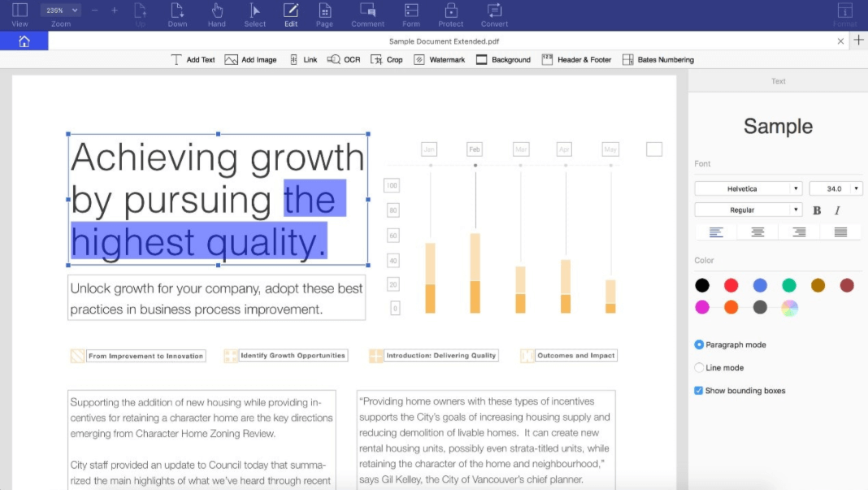Click the Convert tool icon
868x490 pixels.
(x=494, y=11)
